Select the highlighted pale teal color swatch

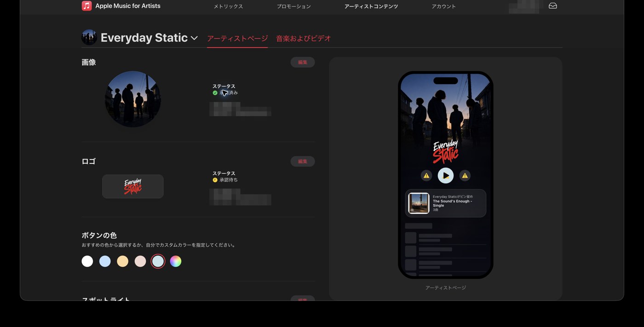(x=158, y=261)
